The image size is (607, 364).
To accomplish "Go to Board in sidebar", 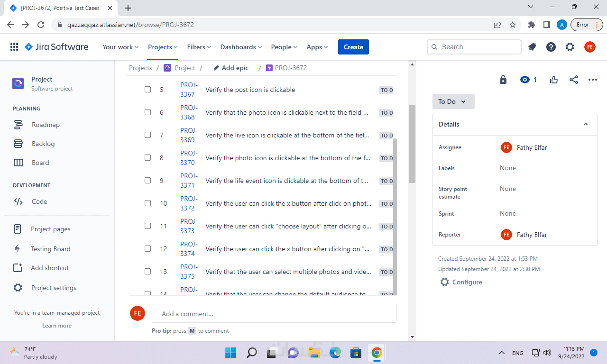I will (40, 163).
